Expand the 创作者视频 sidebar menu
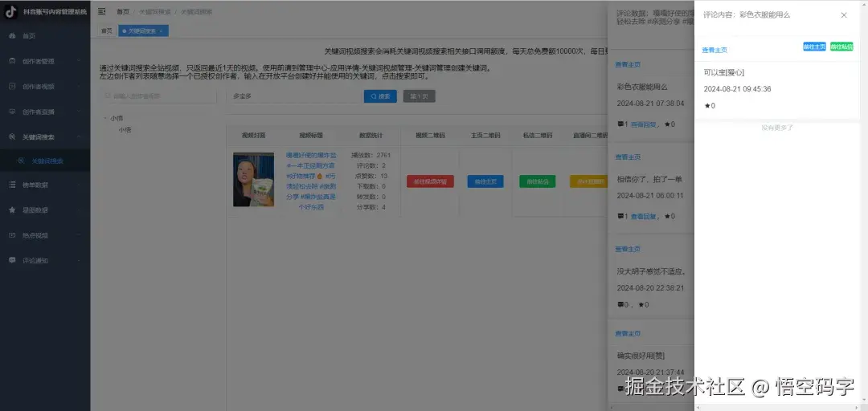The width and height of the screenshot is (868, 411). 45,86
